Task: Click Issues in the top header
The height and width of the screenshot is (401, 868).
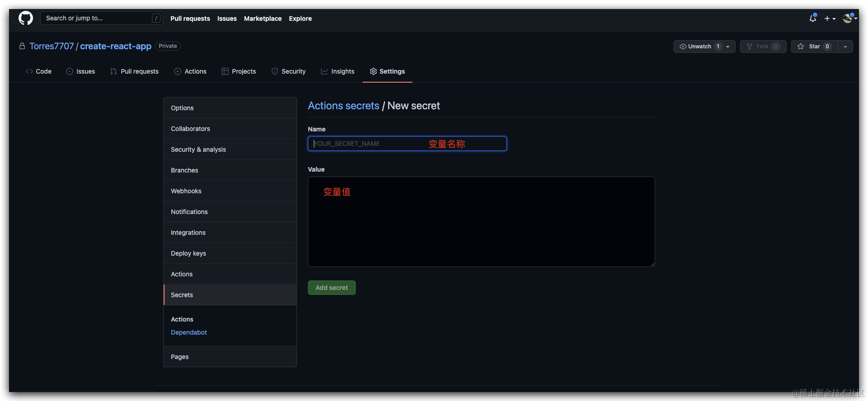Action: coord(227,19)
